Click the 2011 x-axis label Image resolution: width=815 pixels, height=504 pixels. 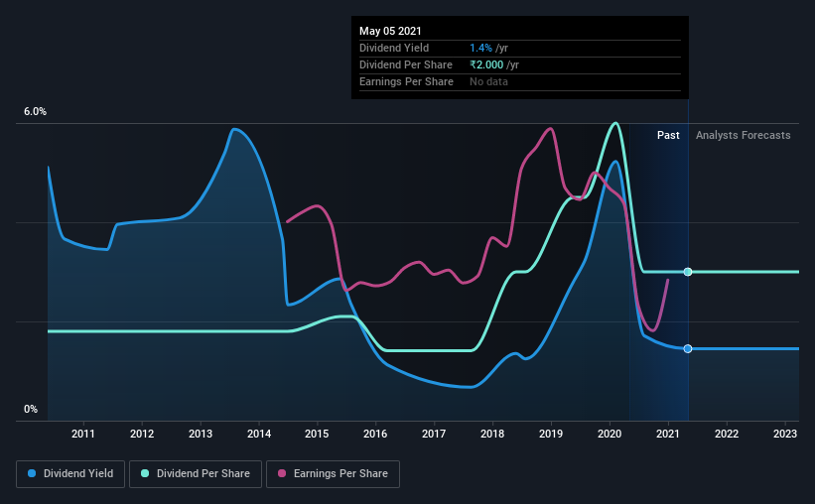tap(83, 434)
